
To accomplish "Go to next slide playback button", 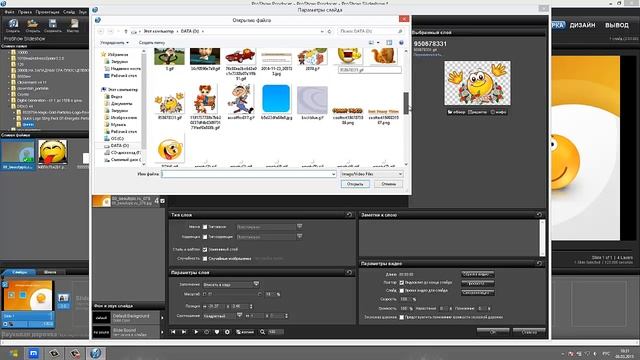I will pyautogui.click(x=184, y=332).
